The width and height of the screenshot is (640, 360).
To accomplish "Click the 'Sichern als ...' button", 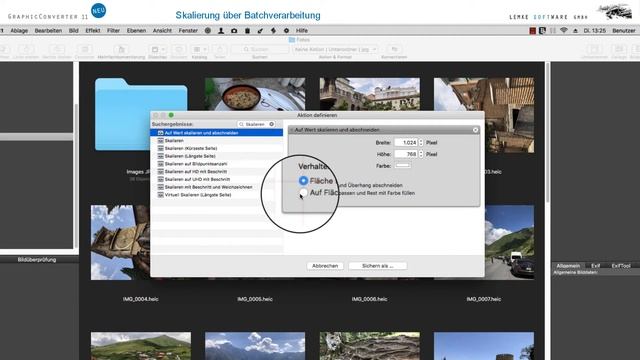I will tap(378, 266).
